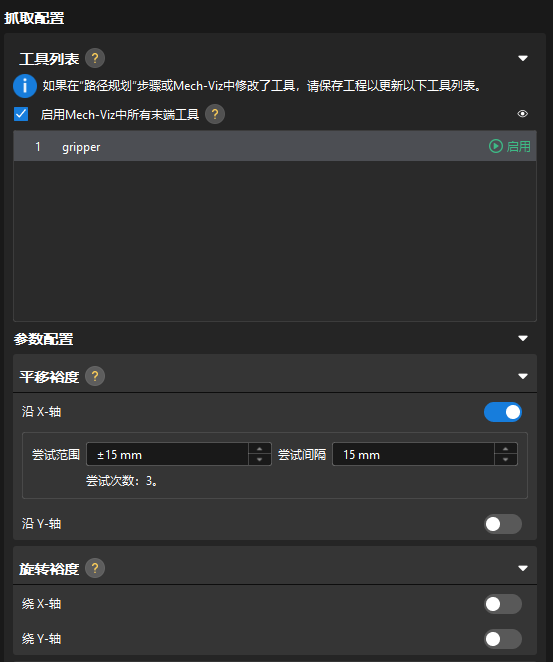The width and height of the screenshot is (553, 662).
Task: Open help icon next to 平移裕度
Action: coord(95,376)
